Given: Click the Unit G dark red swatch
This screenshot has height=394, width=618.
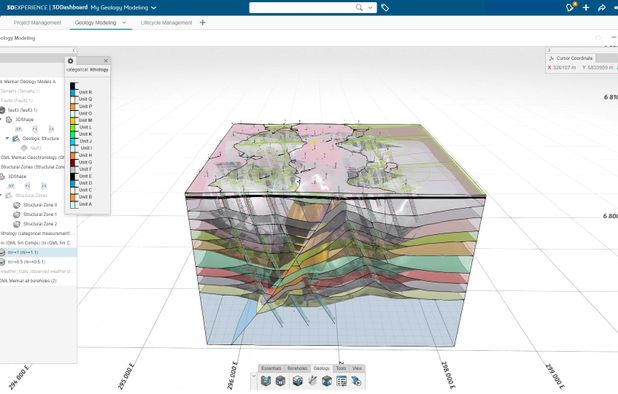Looking at the screenshot, I should click(x=73, y=162).
